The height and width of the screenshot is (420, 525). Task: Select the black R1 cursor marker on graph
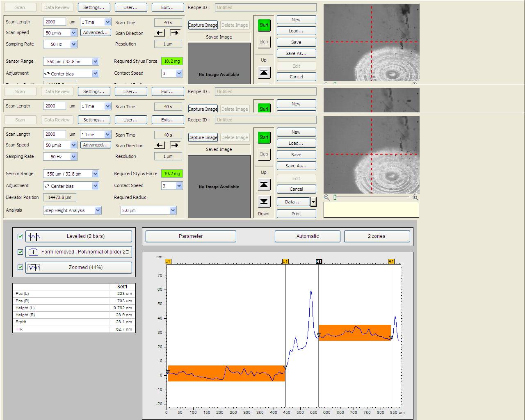coord(319,261)
